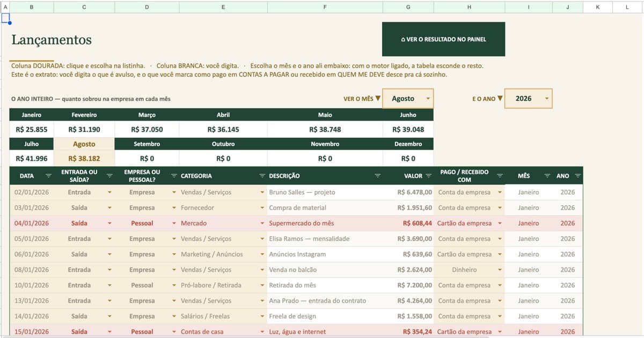The image size is (644, 338).
Task: Open filter icon for ENTRADA OU SAÍDA column
Action: [x=109, y=175]
